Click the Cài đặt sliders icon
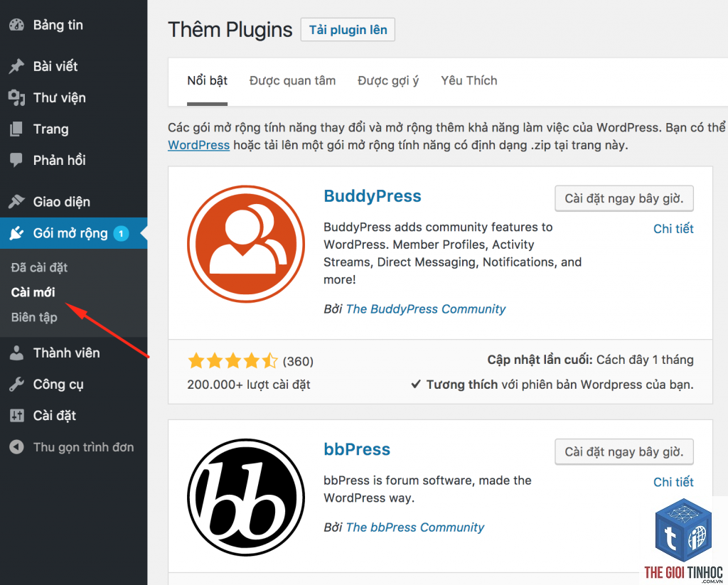 click(x=16, y=416)
